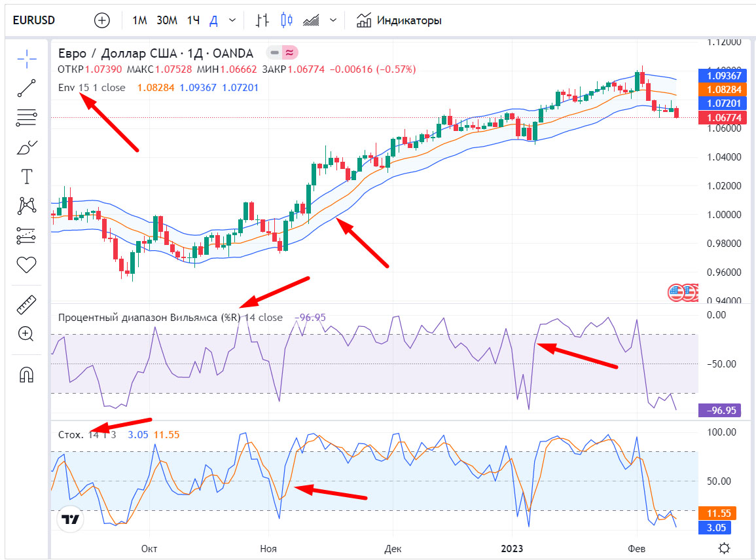Click the orange 11.55 stochastic value label
This screenshot has height=560, width=756.
click(x=719, y=513)
